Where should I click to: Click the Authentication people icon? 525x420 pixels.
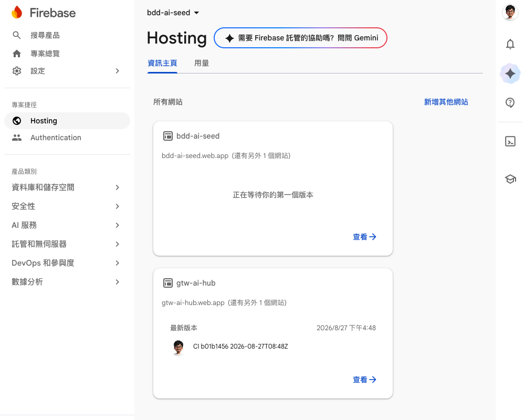coord(17,138)
